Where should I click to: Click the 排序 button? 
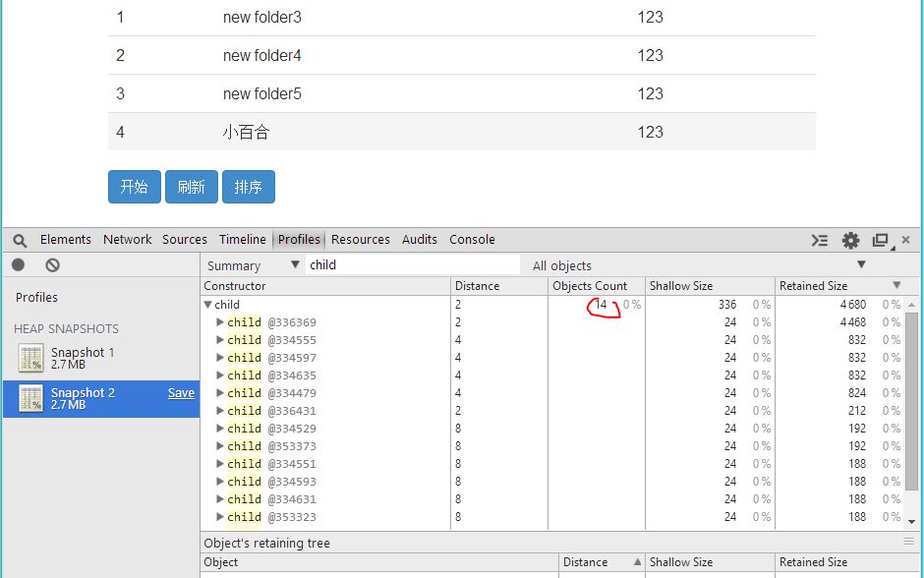pos(249,187)
